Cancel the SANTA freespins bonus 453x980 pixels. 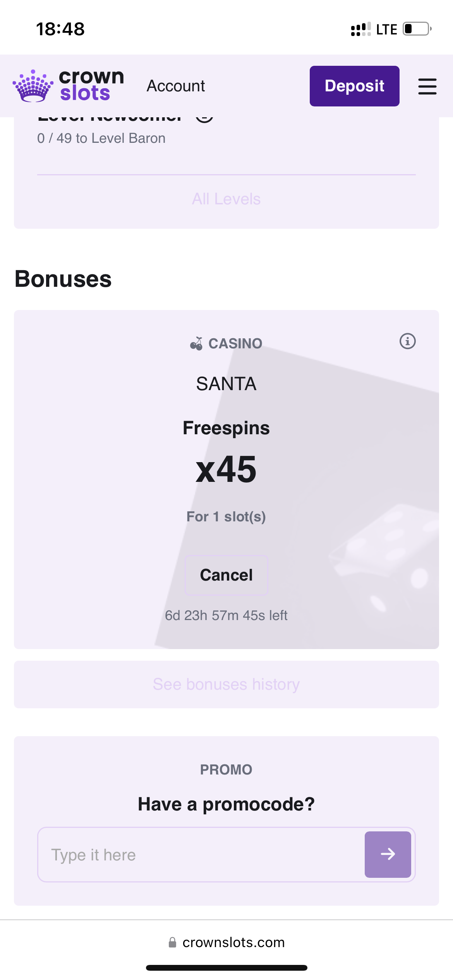tap(226, 575)
